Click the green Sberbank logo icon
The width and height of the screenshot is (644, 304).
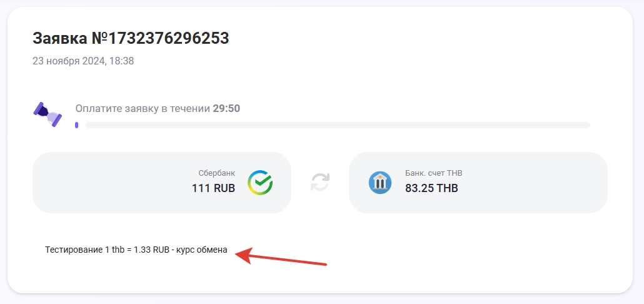[x=260, y=182]
